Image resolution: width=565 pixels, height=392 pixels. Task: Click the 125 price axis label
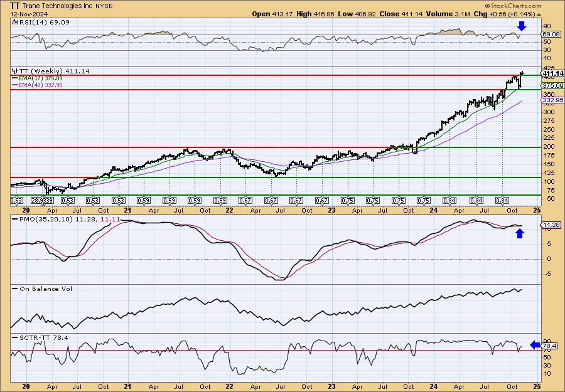coord(549,172)
